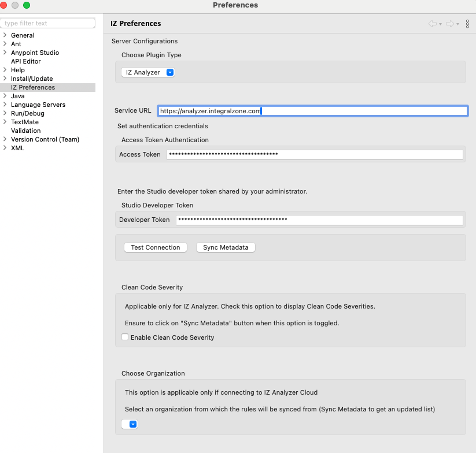Select API Editor in preferences tree
The width and height of the screenshot is (476, 453).
[x=26, y=61]
